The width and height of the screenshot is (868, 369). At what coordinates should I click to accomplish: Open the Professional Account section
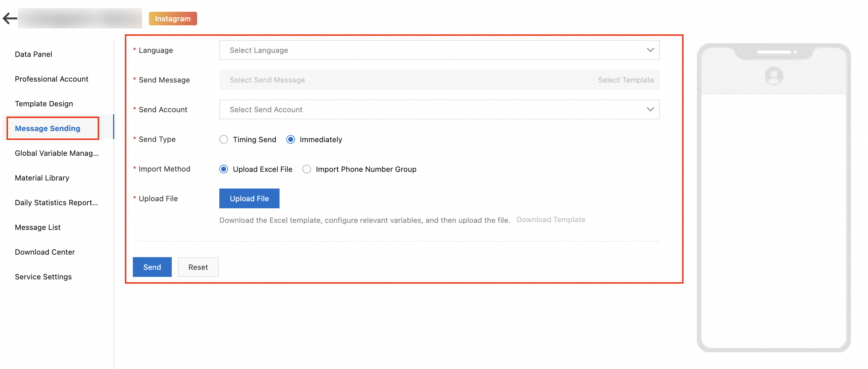pos(52,79)
